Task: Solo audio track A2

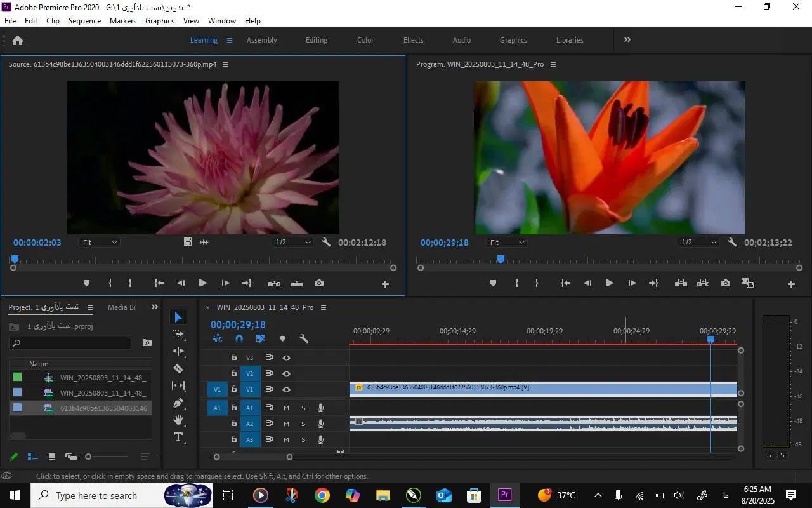Action: click(303, 424)
